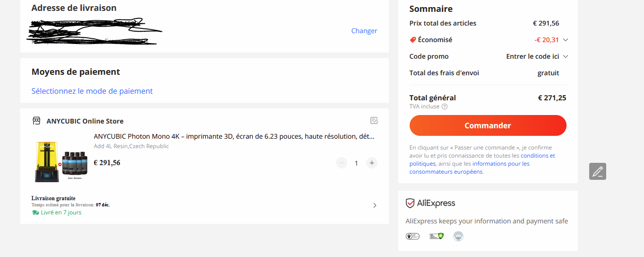Click the green shield security badge
Screen dimensions: 644x257
(437, 236)
